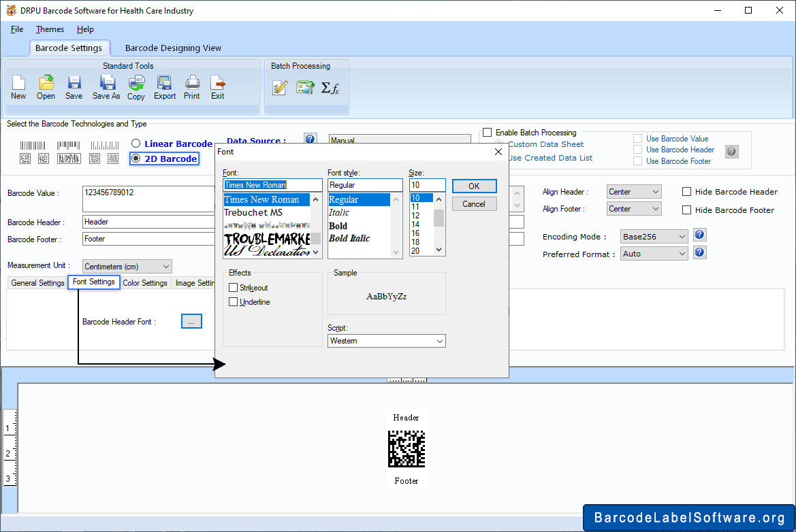Click the help icon beside Use Barcode Header
This screenshot has height=532, width=796.
point(731,151)
